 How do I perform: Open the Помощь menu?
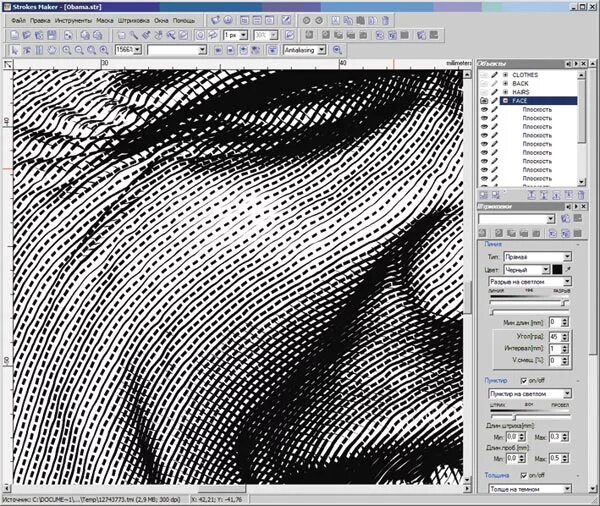(184, 21)
